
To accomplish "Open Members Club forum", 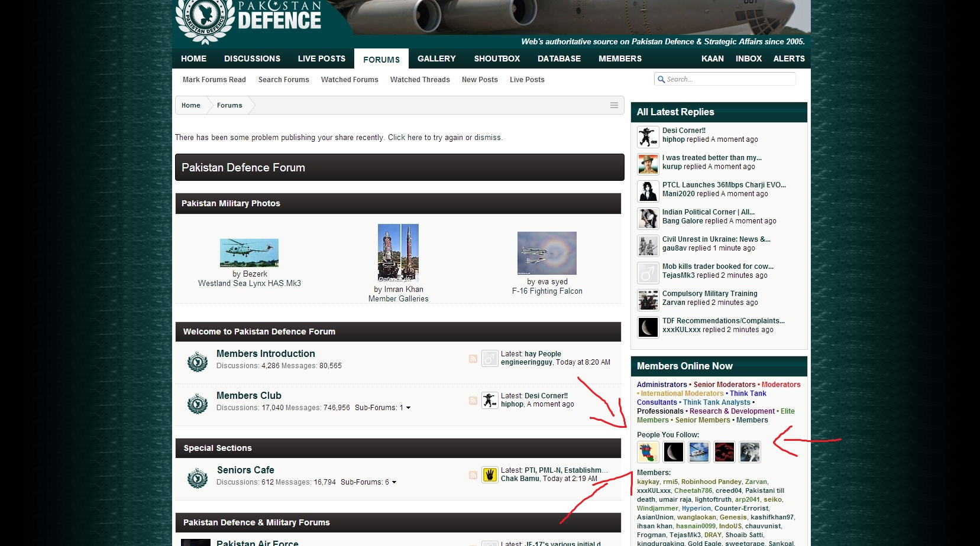I will (249, 395).
